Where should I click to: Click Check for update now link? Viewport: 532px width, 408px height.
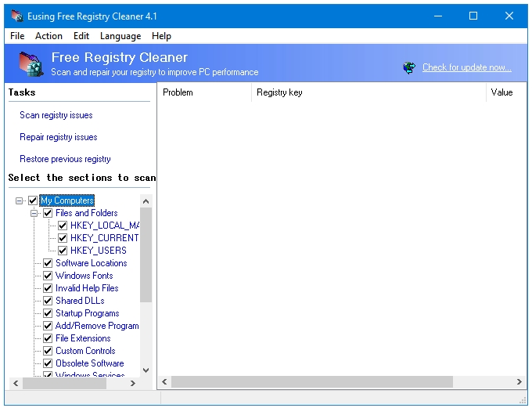coord(467,67)
